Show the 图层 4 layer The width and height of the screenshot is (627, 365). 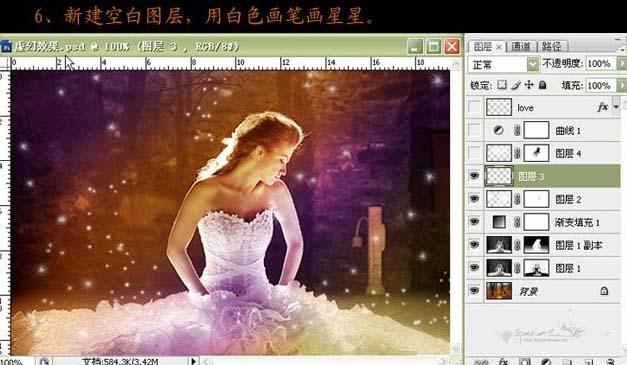pyautogui.click(x=475, y=153)
